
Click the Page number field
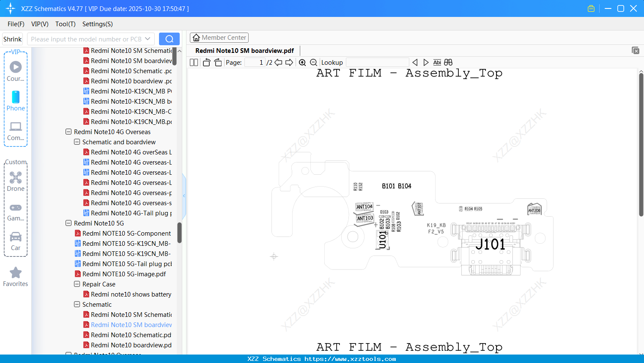[x=255, y=63]
